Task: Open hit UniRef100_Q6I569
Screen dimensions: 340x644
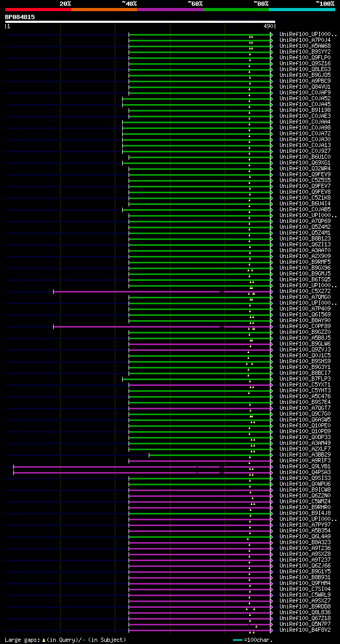Action: [x=305, y=314]
